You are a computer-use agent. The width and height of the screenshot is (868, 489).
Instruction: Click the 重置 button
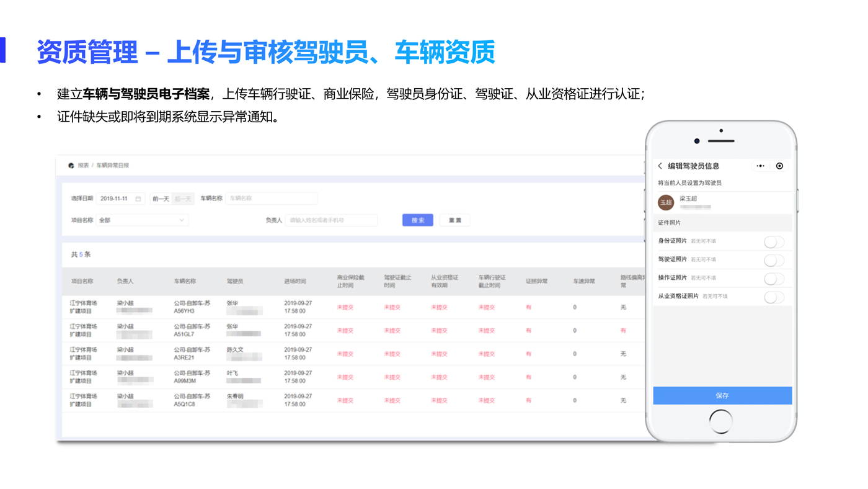(x=454, y=220)
